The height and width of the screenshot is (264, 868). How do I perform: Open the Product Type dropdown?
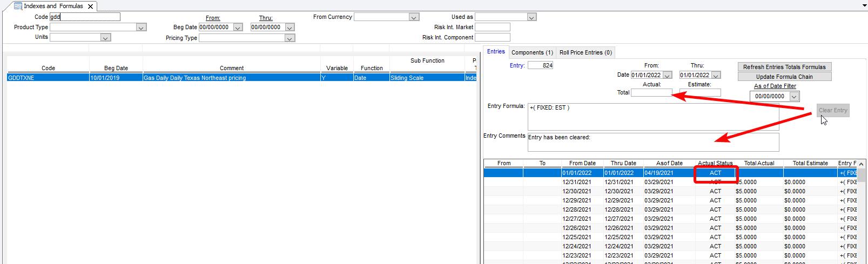pos(141,28)
